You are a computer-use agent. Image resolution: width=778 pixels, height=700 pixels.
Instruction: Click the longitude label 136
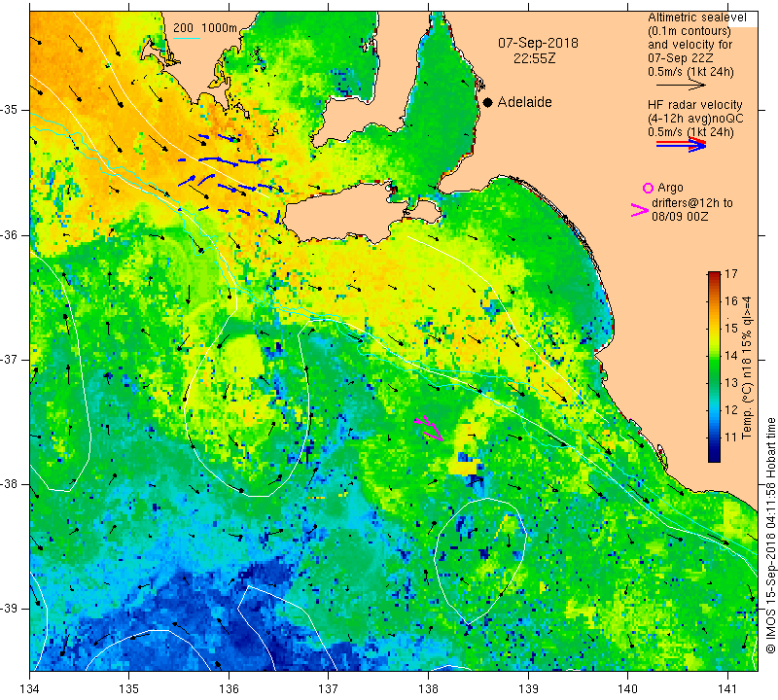point(229,688)
